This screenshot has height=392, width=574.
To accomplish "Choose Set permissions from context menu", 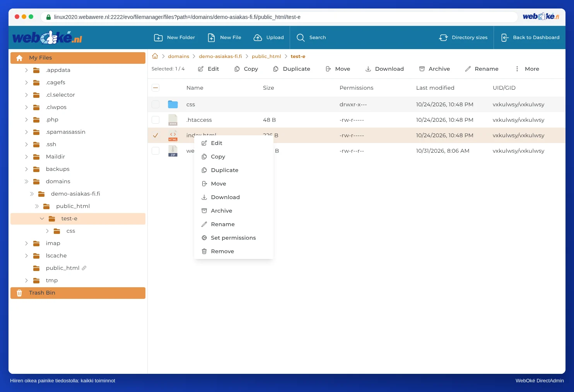I will [234, 238].
